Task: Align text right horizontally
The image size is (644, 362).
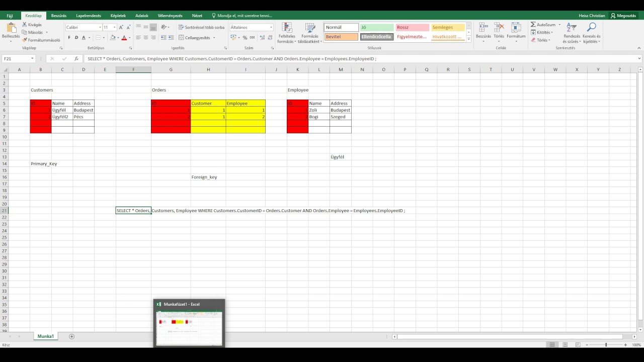Action: [153, 38]
